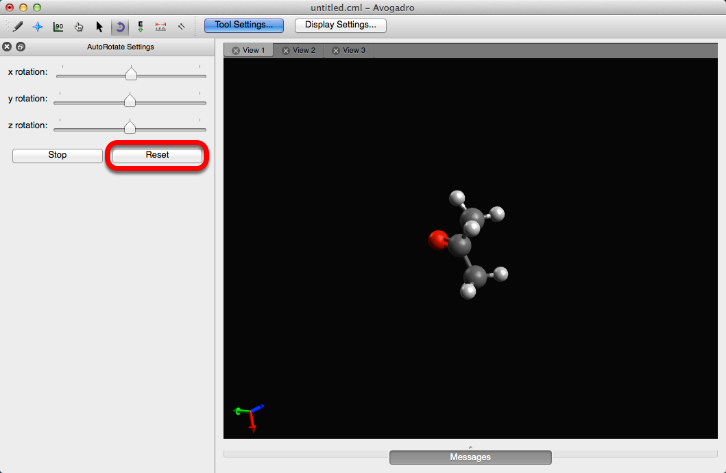This screenshot has width=726, height=473.
Task: Close the View 1 tab
Action: [x=236, y=50]
